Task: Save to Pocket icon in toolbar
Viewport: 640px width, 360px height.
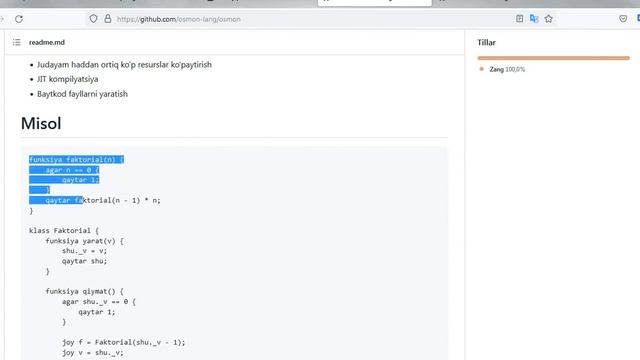Action: click(x=623, y=19)
